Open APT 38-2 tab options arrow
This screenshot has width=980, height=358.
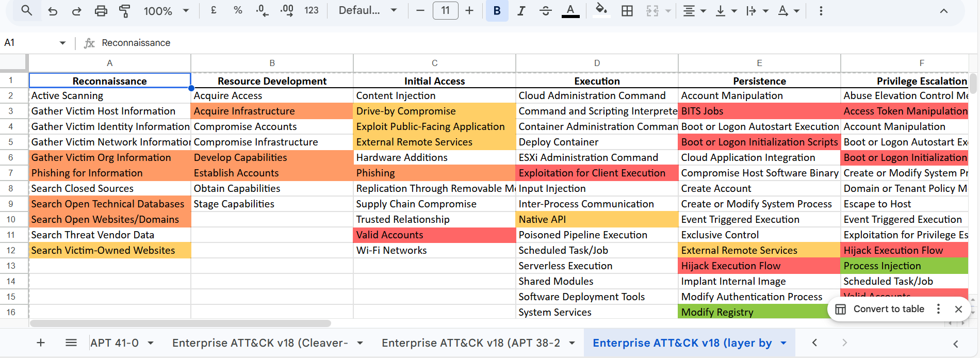[572, 343]
